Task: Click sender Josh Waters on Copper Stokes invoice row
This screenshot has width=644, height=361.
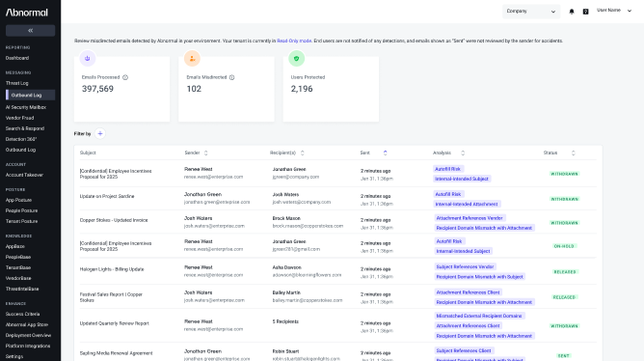Action: tap(198, 218)
